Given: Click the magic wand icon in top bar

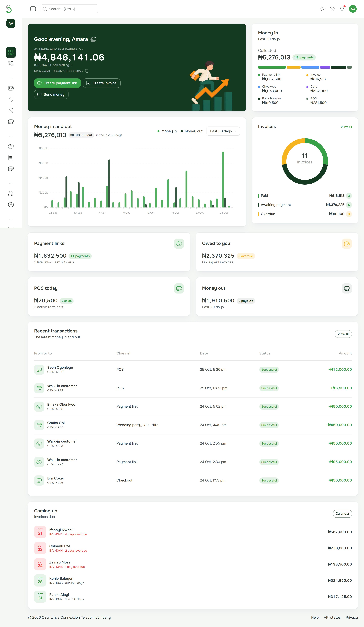Looking at the screenshot, I should tap(332, 9).
